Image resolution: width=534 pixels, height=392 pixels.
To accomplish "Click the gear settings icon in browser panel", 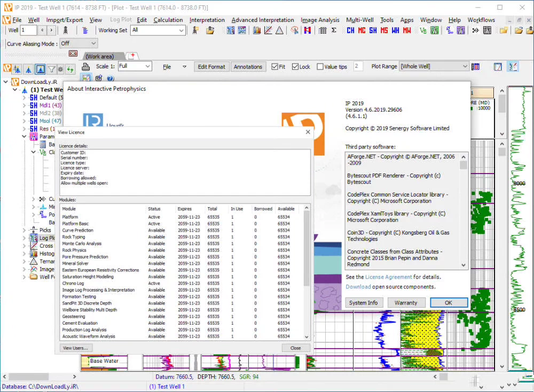I will click(x=61, y=69).
